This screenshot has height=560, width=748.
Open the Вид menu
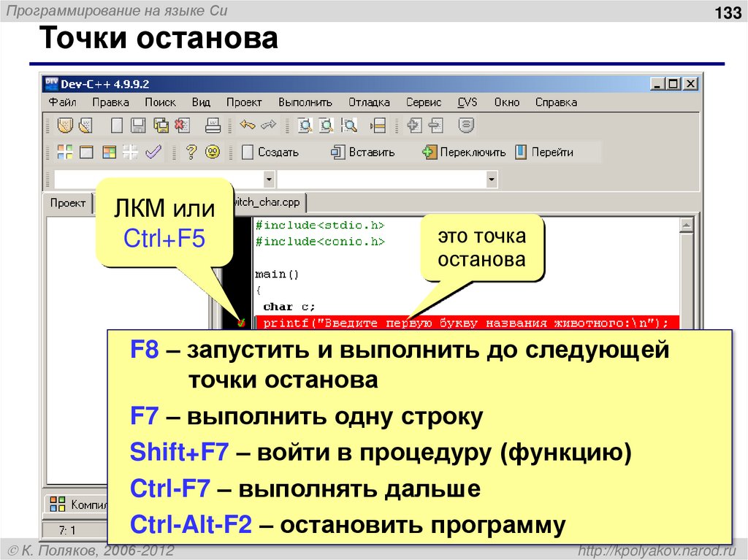[x=201, y=102]
